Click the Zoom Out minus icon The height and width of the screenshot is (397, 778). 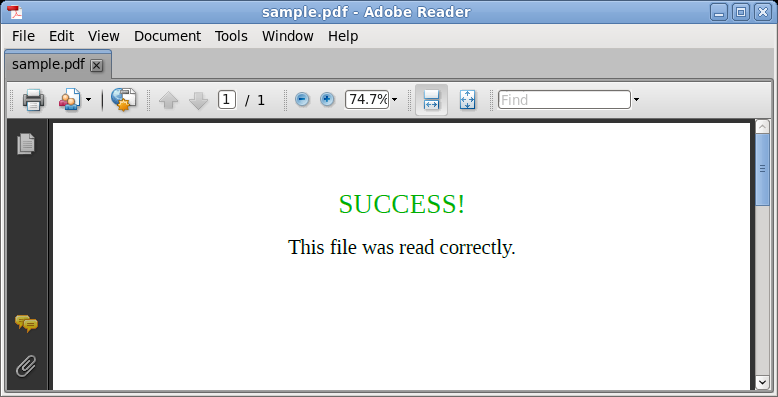302,100
